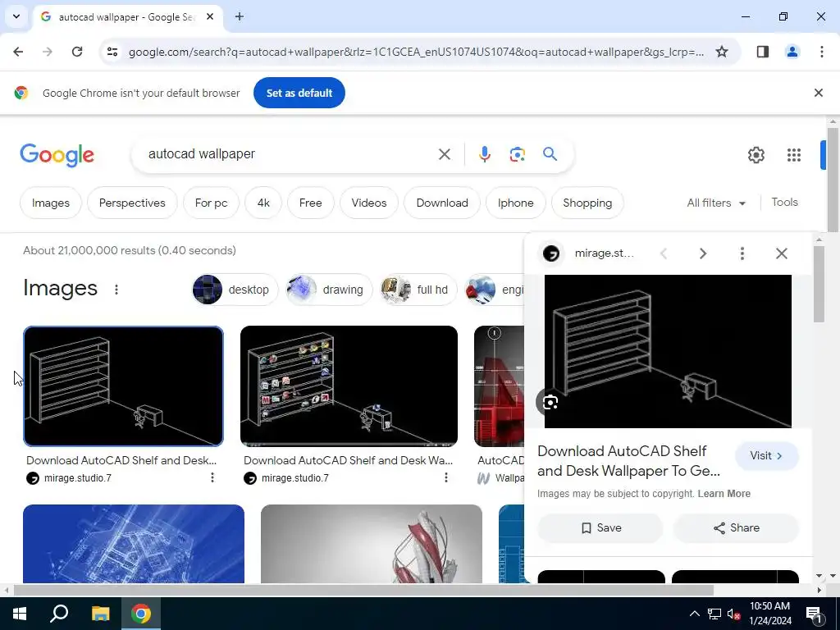840x630 pixels.
Task: Search inside preview image with Lens
Action: coord(550,402)
